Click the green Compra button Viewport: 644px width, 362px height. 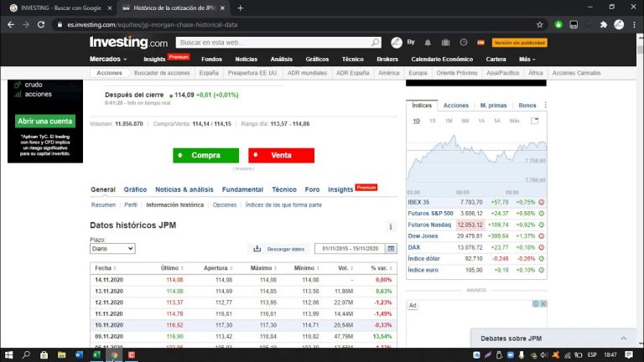pyautogui.click(x=205, y=155)
